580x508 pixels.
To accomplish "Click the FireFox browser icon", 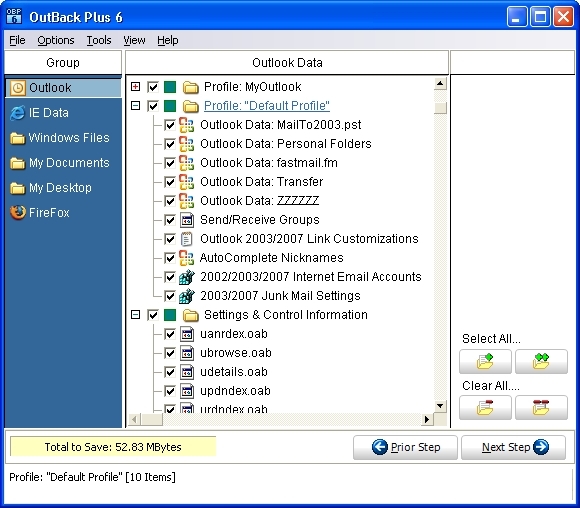I will 17,213.
